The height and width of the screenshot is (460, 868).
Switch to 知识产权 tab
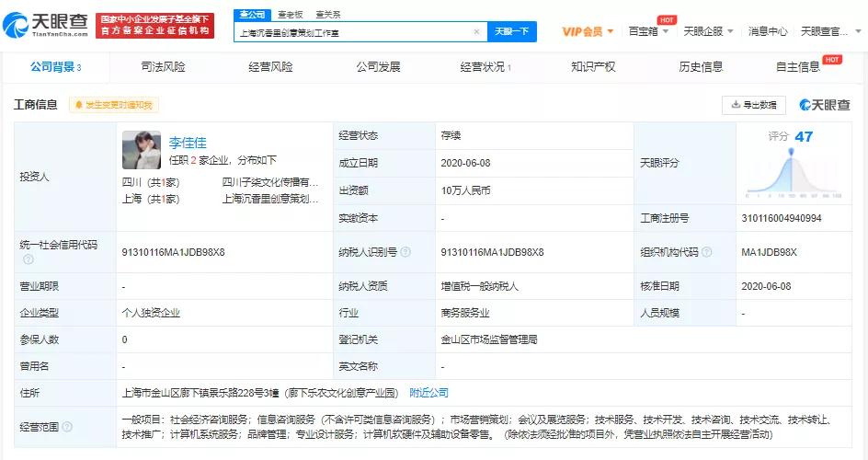(x=593, y=67)
